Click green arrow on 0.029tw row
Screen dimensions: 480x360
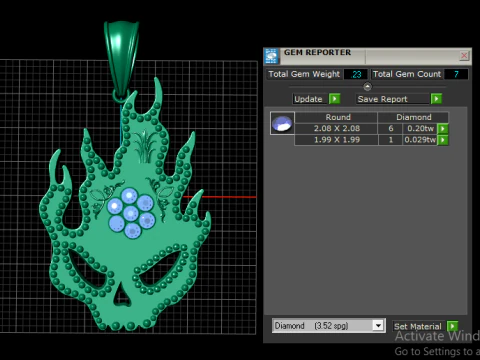(443, 140)
